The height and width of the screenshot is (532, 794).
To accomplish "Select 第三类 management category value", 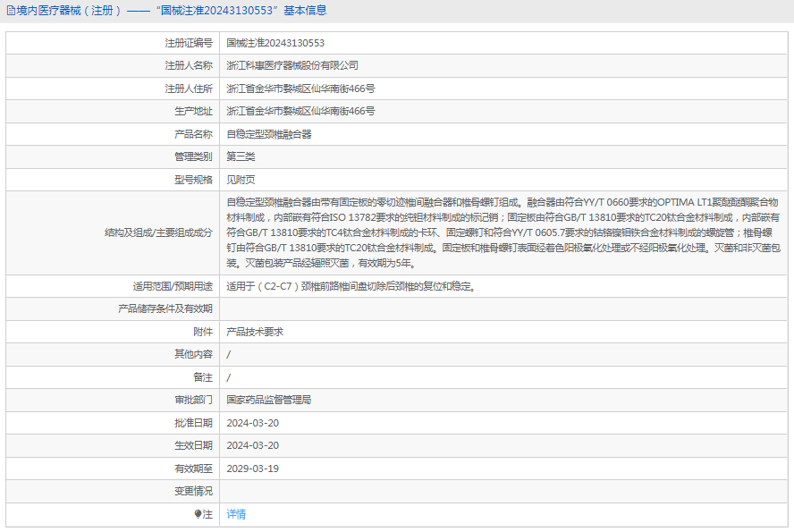I will pyautogui.click(x=241, y=156).
